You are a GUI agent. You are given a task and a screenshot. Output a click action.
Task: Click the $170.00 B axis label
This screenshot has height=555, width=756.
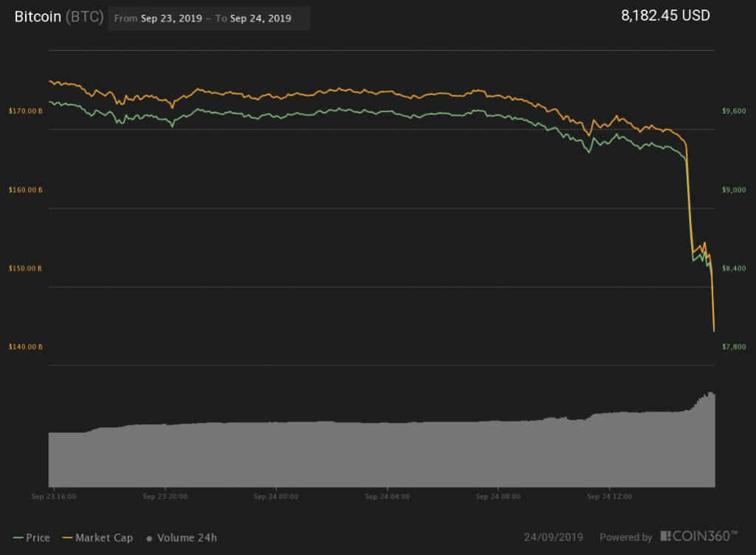(x=24, y=111)
